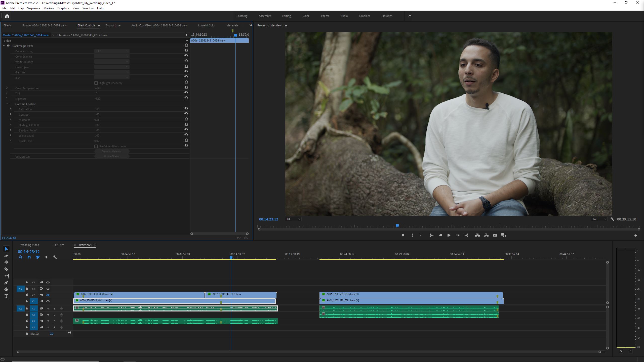Viewport: 644px width, 362px height.
Task: Select the Selection tool arrow
Action: (x=7, y=249)
